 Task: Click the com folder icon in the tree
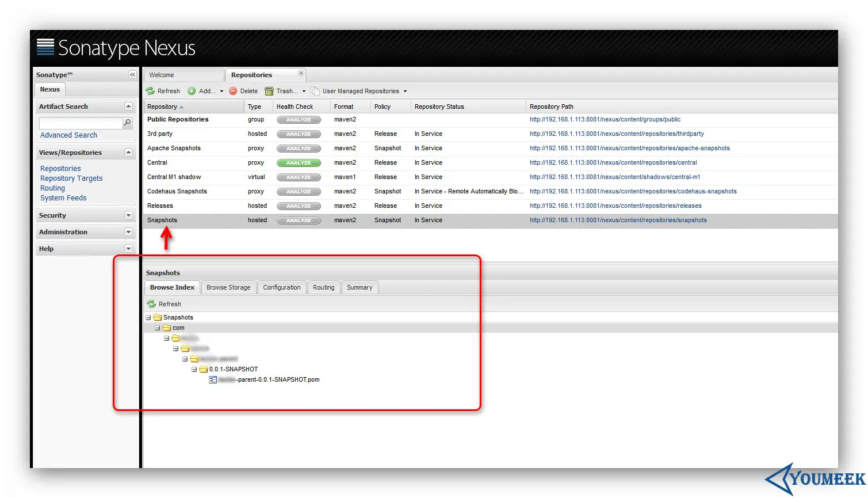(x=167, y=328)
